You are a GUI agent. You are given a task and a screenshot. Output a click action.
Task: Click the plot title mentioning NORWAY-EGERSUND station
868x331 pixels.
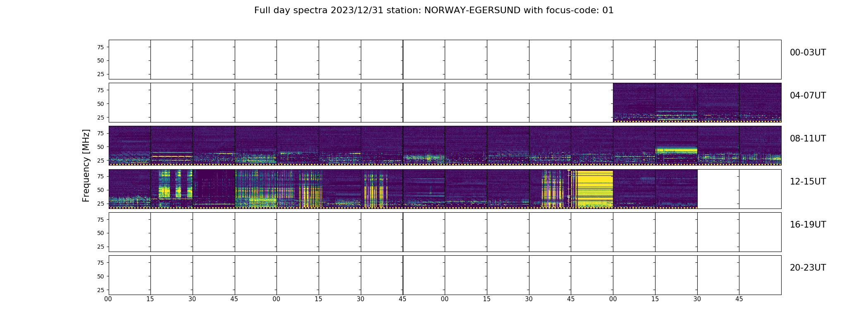(x=434, y=10)
